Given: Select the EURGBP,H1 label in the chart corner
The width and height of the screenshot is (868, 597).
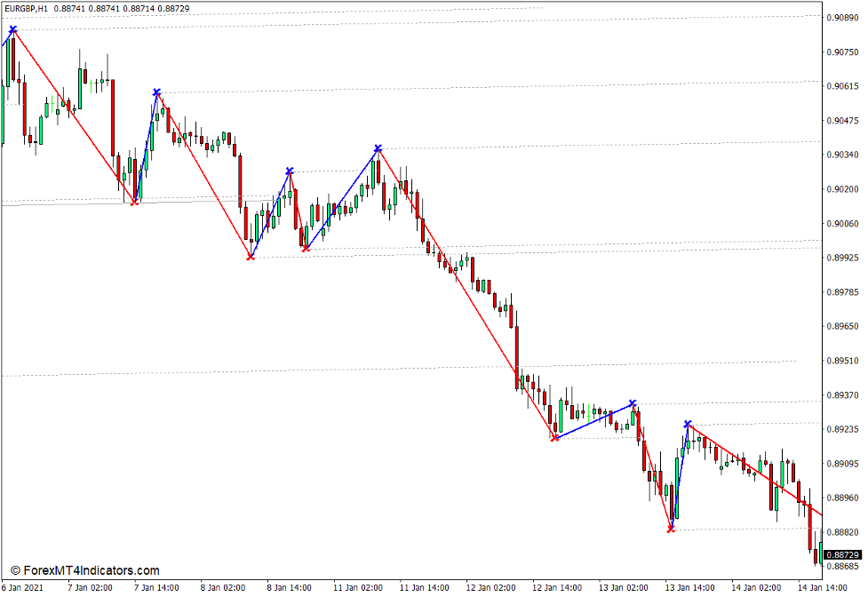Looking at the screenshot, I should pos(28,10).
